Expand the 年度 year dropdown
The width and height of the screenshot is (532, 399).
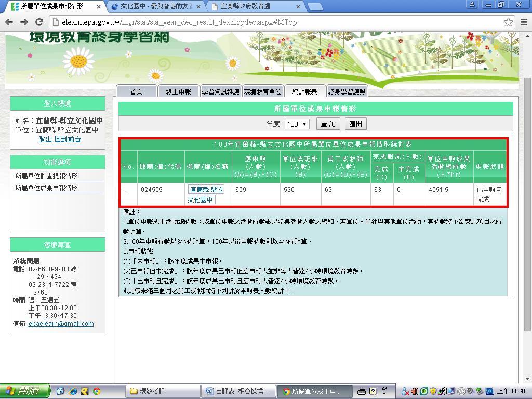tap(297, 124)
